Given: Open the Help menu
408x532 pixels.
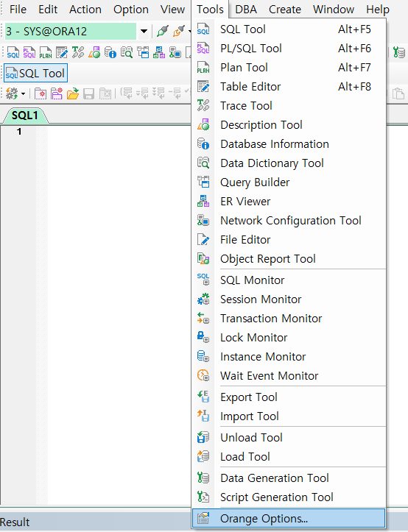Looking at the screenshot, I should point(377,10).
